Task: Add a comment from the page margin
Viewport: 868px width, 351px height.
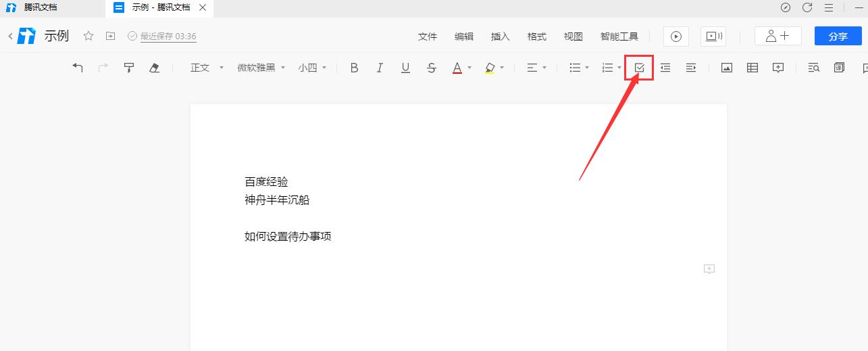Action: coord(709,269)
